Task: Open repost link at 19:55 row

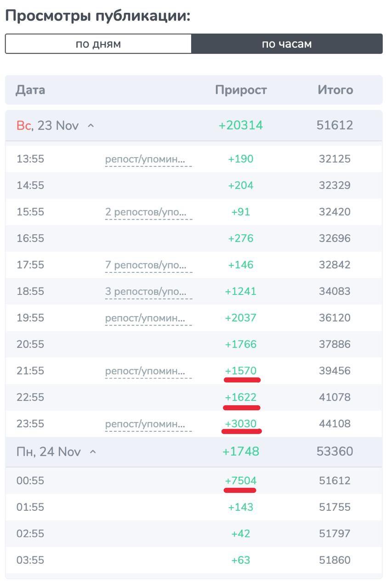Action: point(145,318)
